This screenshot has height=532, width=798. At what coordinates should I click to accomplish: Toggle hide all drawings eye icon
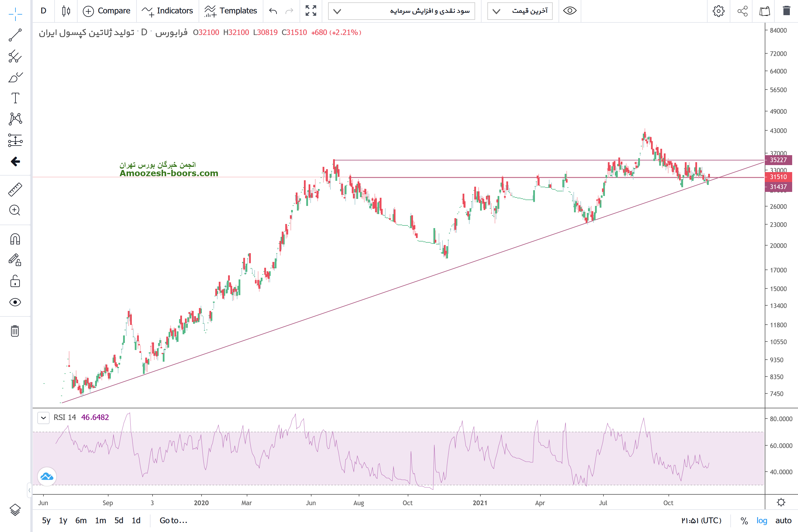tap(15, 302)
